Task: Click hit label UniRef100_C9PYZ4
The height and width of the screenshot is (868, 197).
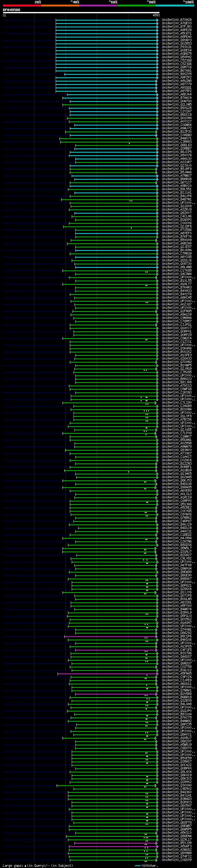Action: click(177, 677)
